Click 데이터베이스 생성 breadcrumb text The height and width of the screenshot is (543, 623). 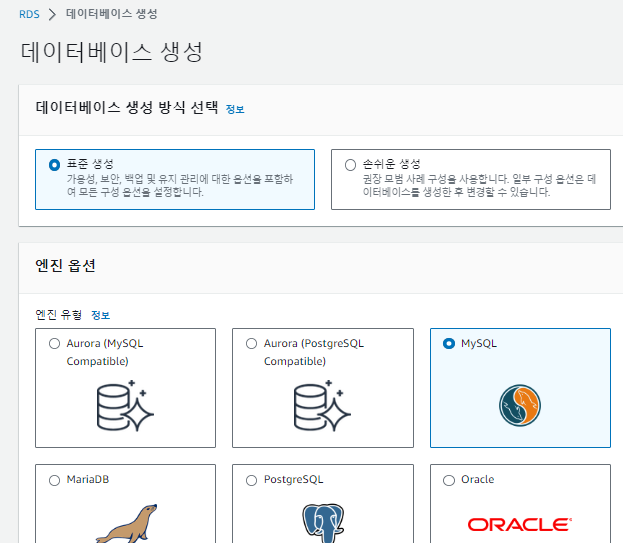(x=112, y=14)
